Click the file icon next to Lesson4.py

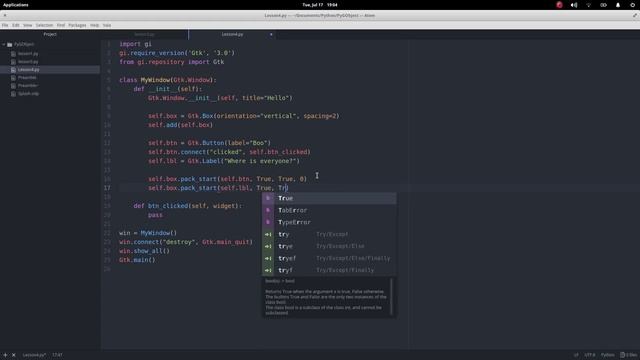point(13,70)
